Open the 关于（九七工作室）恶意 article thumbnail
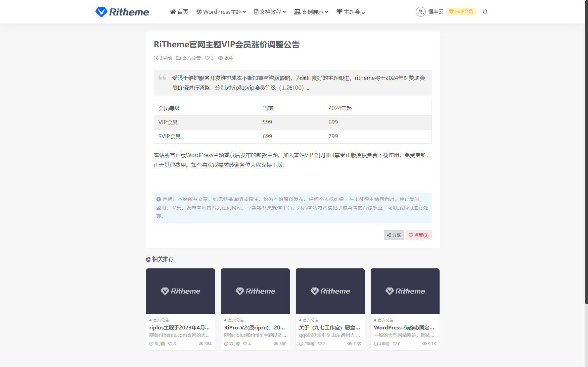This screenshot has height=367, width=588. click(330, 291)
